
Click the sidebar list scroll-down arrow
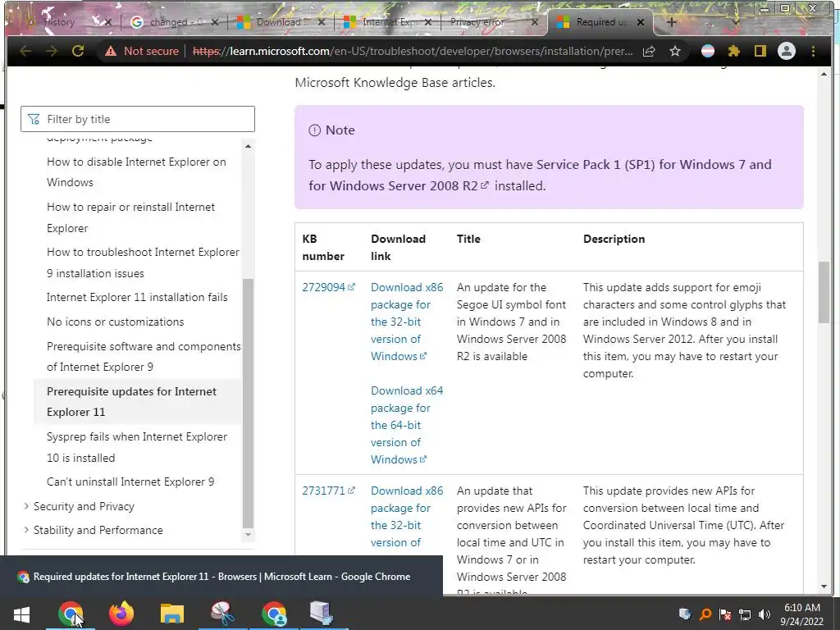click(x=248, y=534)
